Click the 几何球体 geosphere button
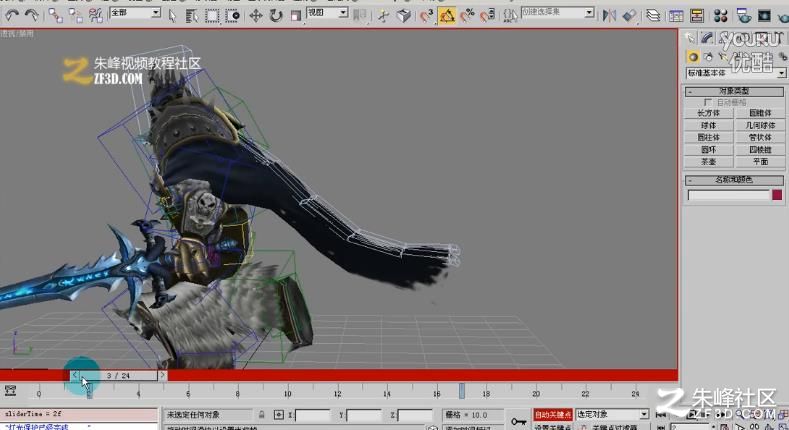 pos(760,125)
